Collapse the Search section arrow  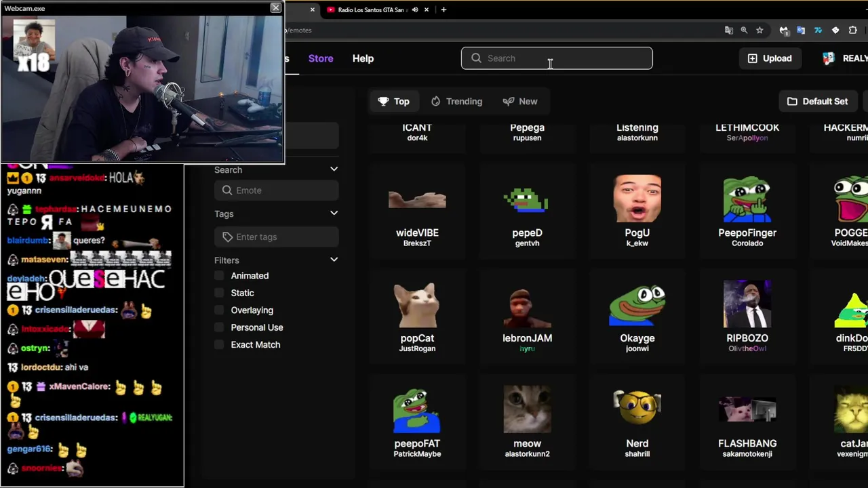click(334, 169)
